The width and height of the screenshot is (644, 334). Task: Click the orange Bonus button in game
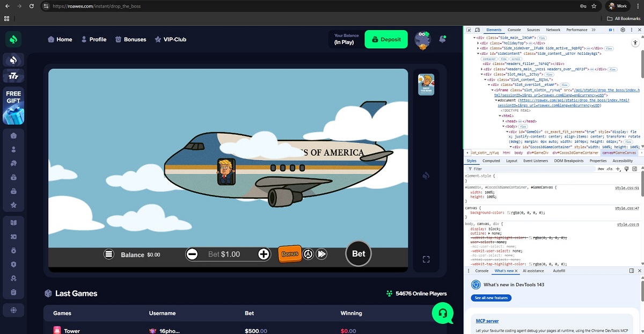pyautogui.click(x=290, y=253)
